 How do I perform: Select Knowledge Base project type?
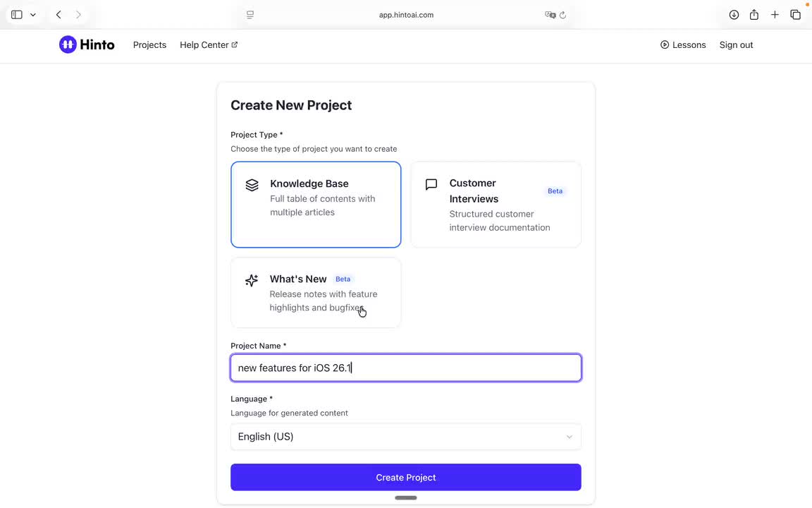click(316, 205)
